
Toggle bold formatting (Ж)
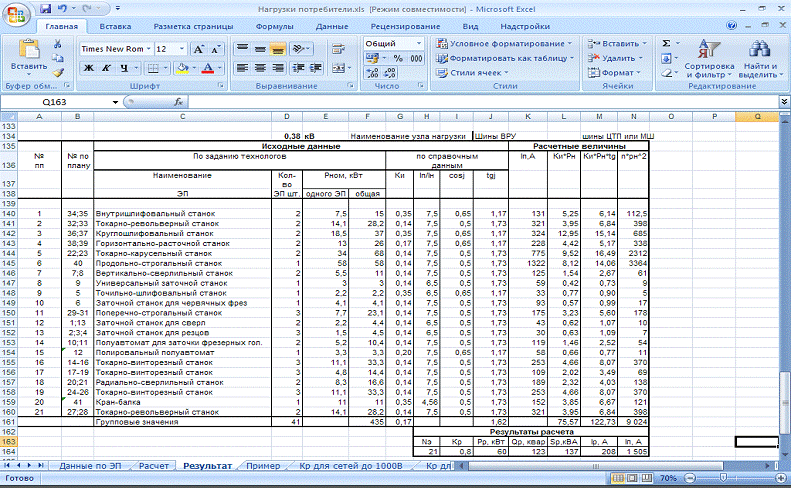coord(88,68)
